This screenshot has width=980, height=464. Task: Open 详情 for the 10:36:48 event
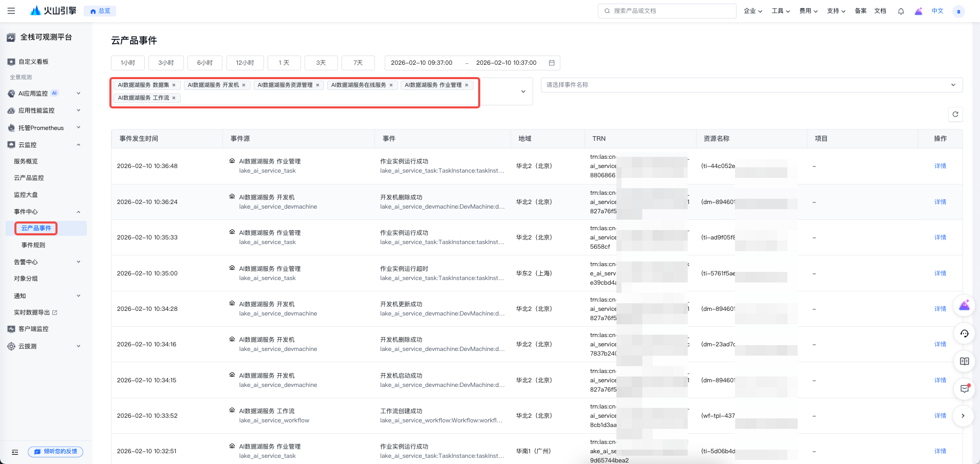click(x=940, y=166)
